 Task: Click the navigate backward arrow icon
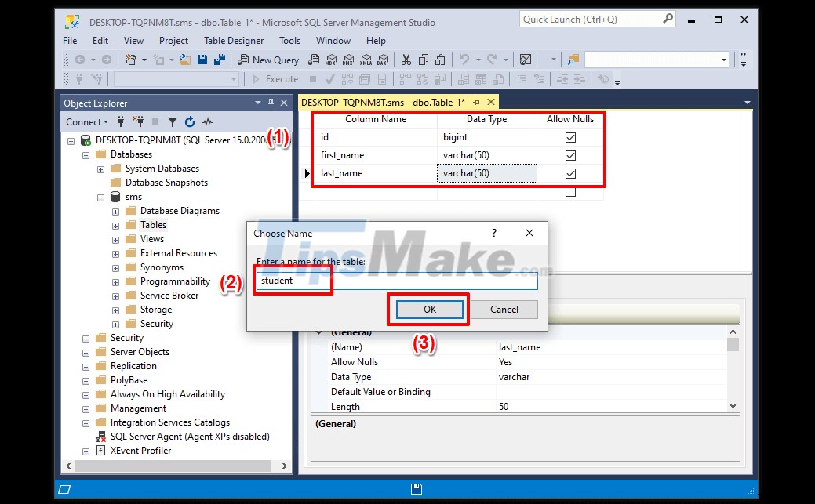[x=78, y=60]
